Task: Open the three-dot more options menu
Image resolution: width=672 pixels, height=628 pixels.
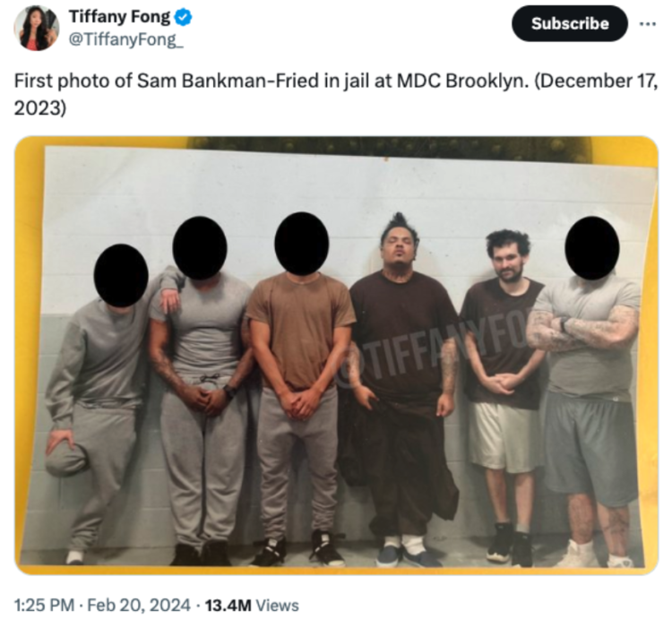Action: 647,24
